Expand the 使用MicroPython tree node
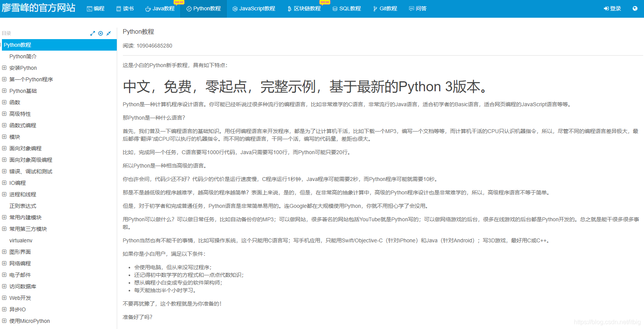644x329 pixels. tap(4, 321)
